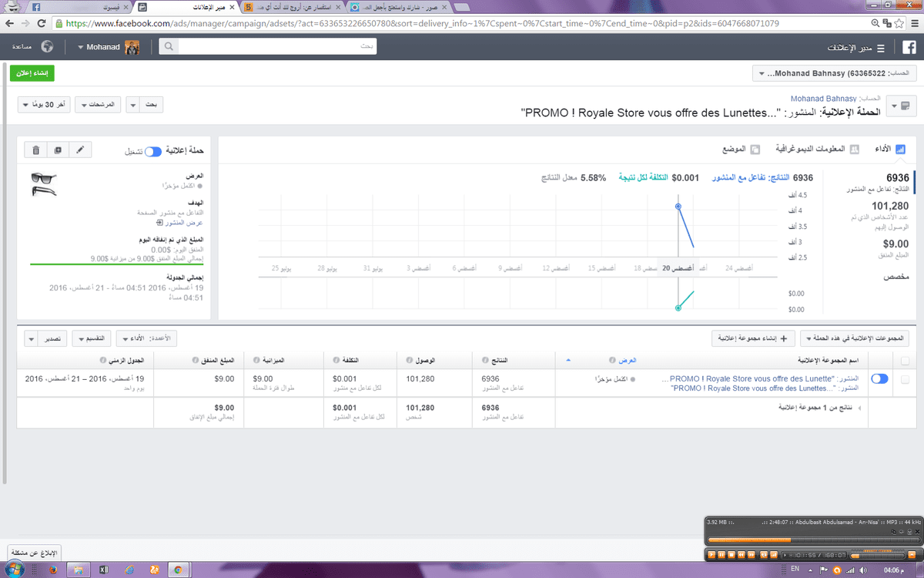Image resolution: width=924 pixels, height=578 pixels.
Task: Click the pause button in music player
Action: coord(723,554)
